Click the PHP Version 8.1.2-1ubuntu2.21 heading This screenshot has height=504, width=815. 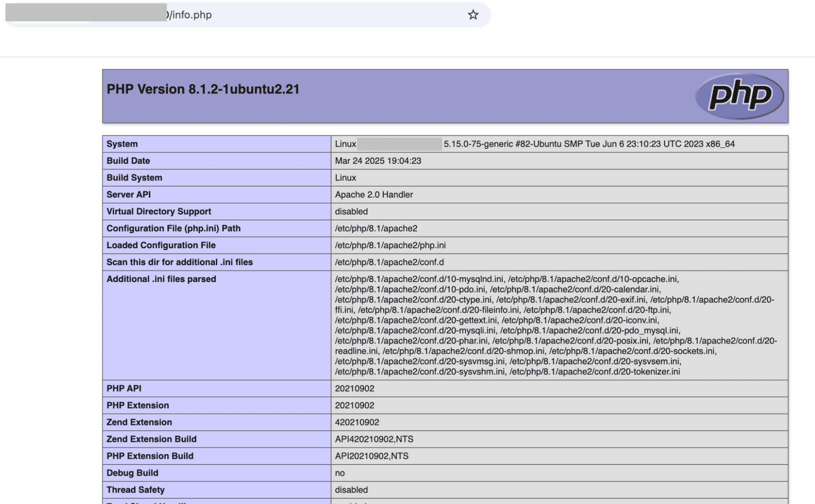(203, 89)
